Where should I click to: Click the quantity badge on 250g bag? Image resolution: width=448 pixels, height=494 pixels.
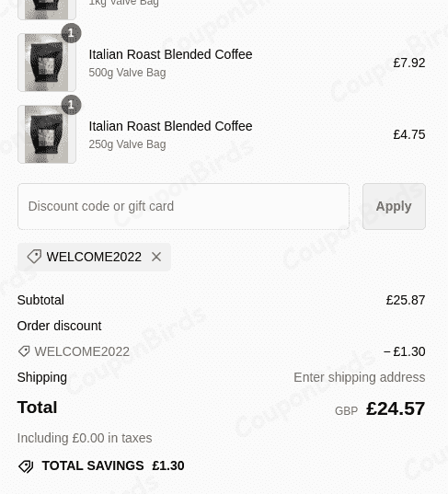click(x=71, y=105)
